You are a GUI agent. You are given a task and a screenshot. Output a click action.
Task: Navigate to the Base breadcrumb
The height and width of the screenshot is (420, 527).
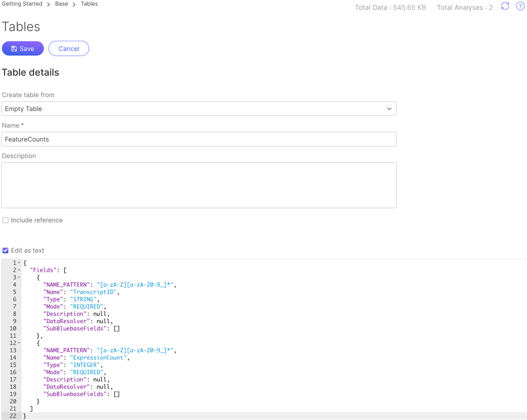(61, 4)
